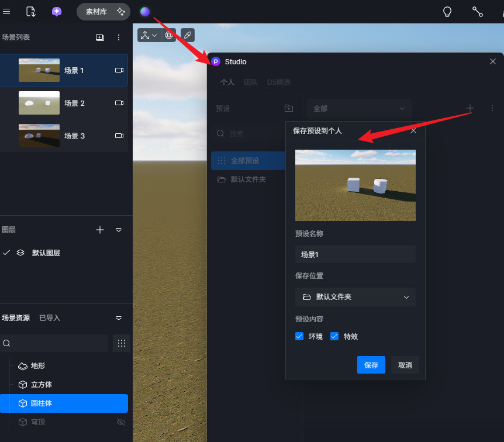
Task: Uncheck the 环境 checkbox
Action: click(299, 336)
